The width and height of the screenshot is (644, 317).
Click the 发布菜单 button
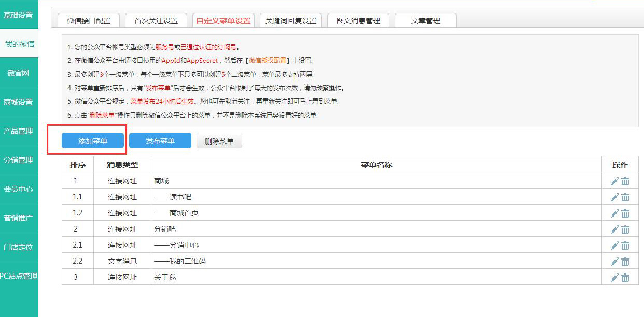point(160,141)
